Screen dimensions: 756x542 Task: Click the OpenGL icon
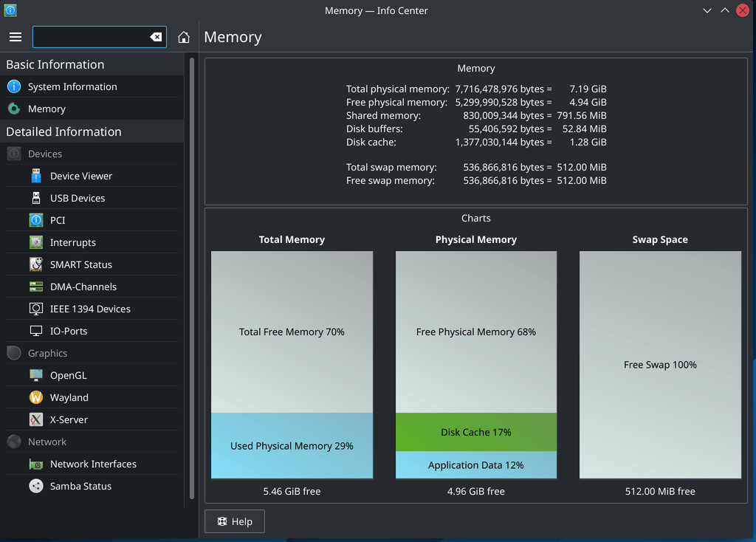point(36,376)
